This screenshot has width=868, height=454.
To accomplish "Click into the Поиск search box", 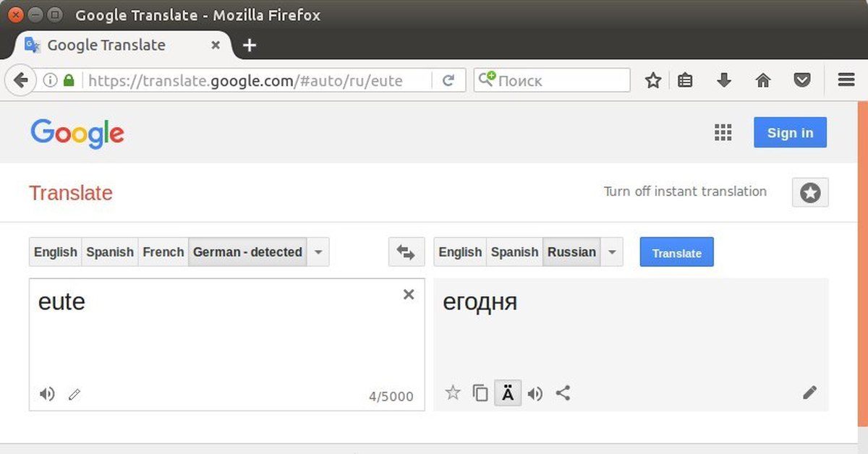I will click(x=552, y=80).
